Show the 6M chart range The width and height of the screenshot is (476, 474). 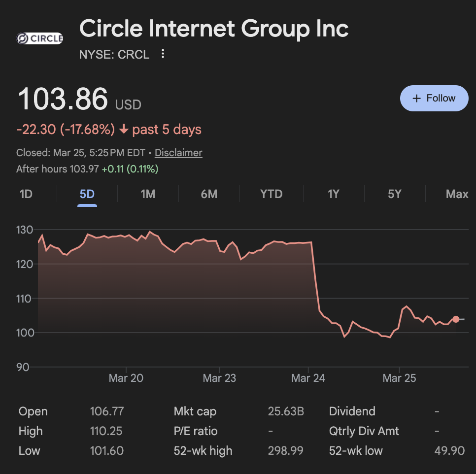(209, 194)
